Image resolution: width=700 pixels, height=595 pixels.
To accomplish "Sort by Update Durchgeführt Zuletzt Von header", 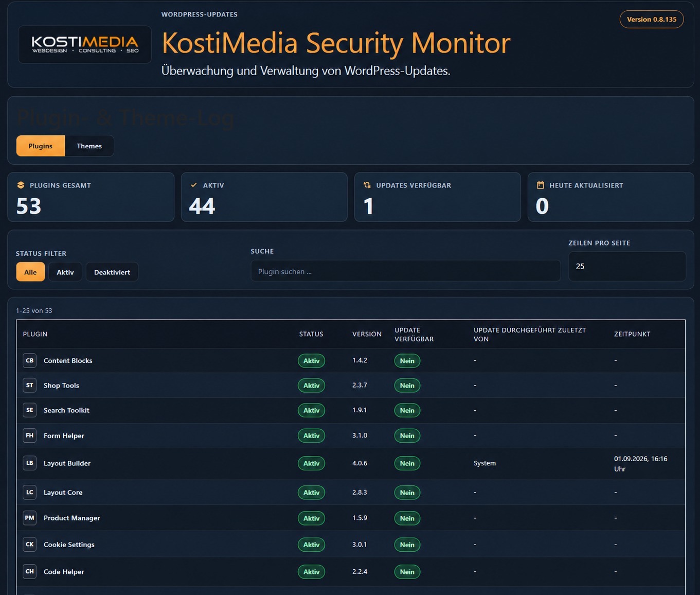I will 530,335.
